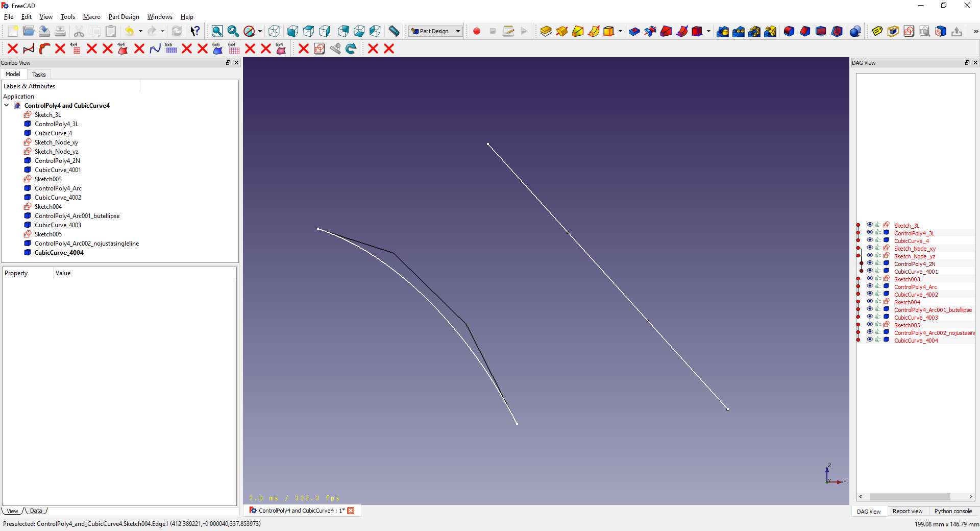980x531 pixels.
Task: Float the Combo View panel
Action: 228,63
